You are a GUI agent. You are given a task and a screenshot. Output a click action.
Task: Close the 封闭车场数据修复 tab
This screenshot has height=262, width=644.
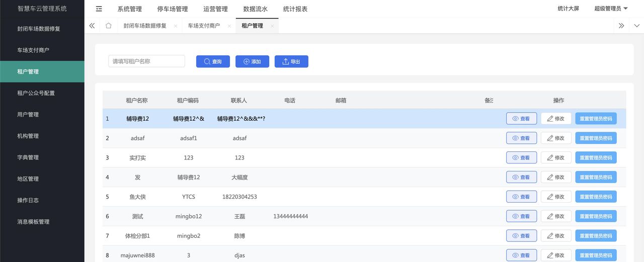point(175,26)
